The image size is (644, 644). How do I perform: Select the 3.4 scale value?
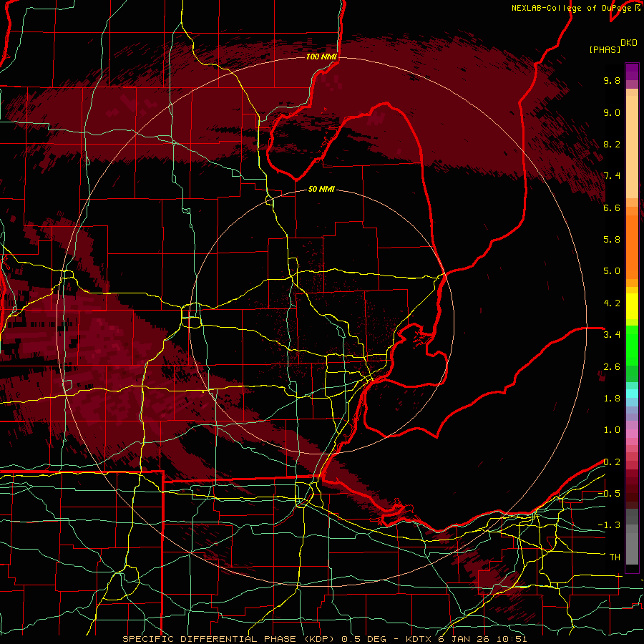point(612,335)
